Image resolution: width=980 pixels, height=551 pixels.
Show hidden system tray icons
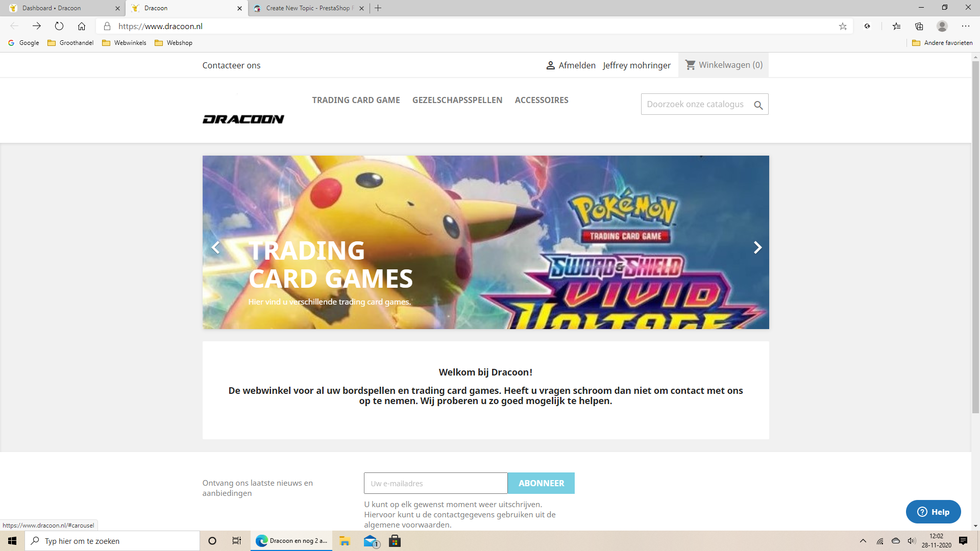coord(863,541)
